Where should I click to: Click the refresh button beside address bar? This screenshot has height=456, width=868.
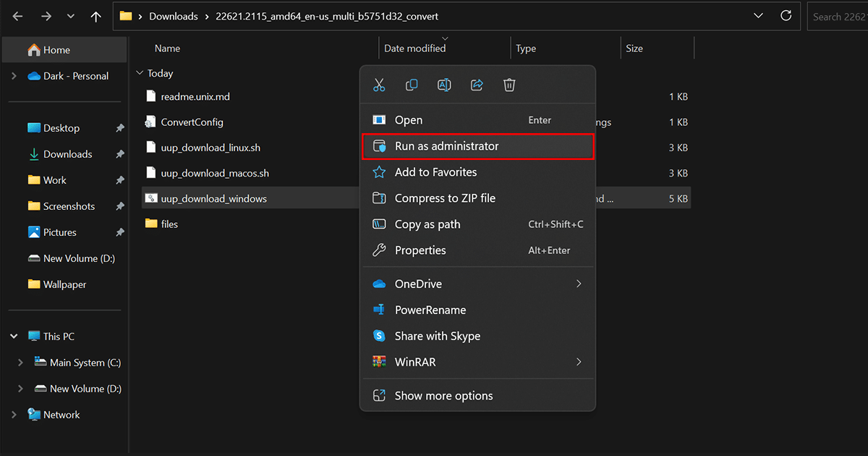click(x=786, y=16)
